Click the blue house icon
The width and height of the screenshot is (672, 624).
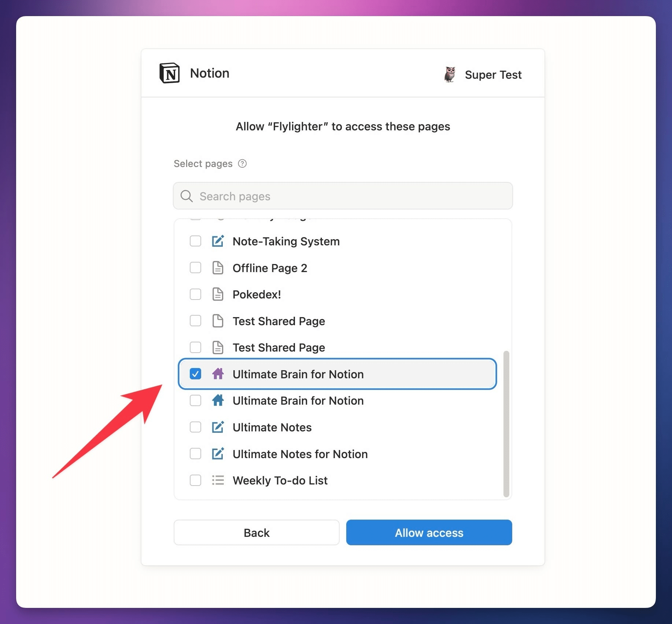tap(218, 400)
